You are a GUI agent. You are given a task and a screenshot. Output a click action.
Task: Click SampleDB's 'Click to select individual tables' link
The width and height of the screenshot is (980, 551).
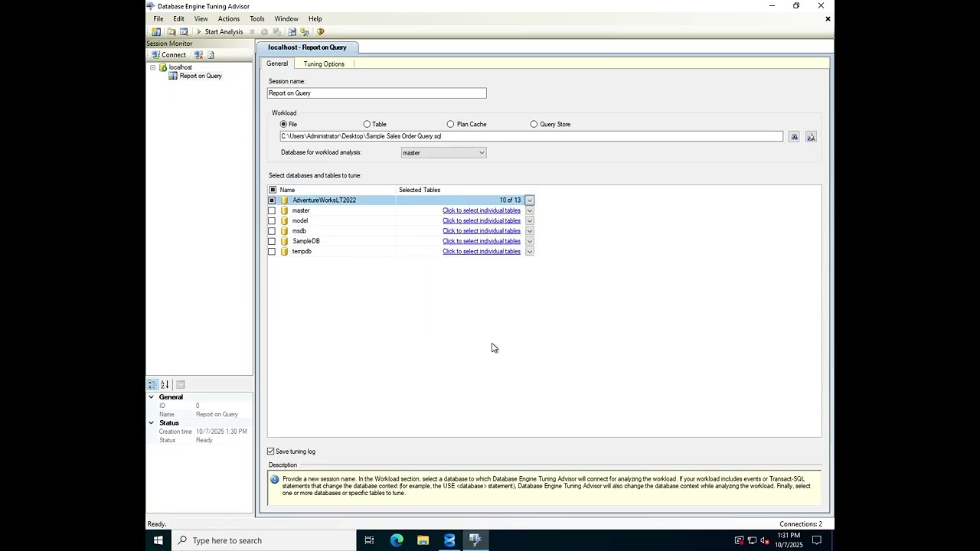(x=482, y=241)
